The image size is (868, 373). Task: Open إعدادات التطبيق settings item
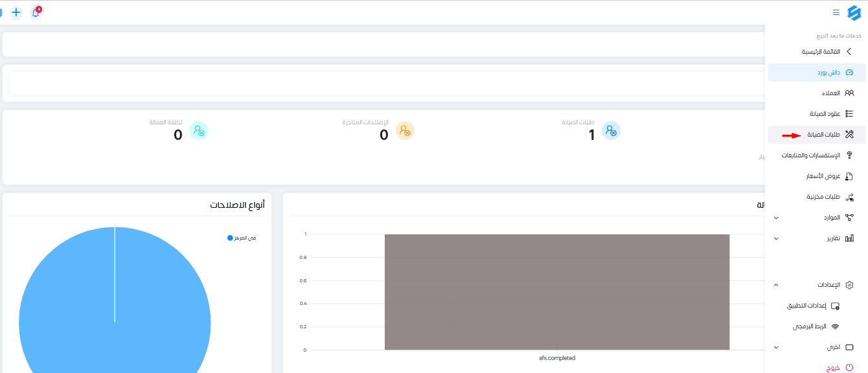pyautogui.click(x=813, y=306)
